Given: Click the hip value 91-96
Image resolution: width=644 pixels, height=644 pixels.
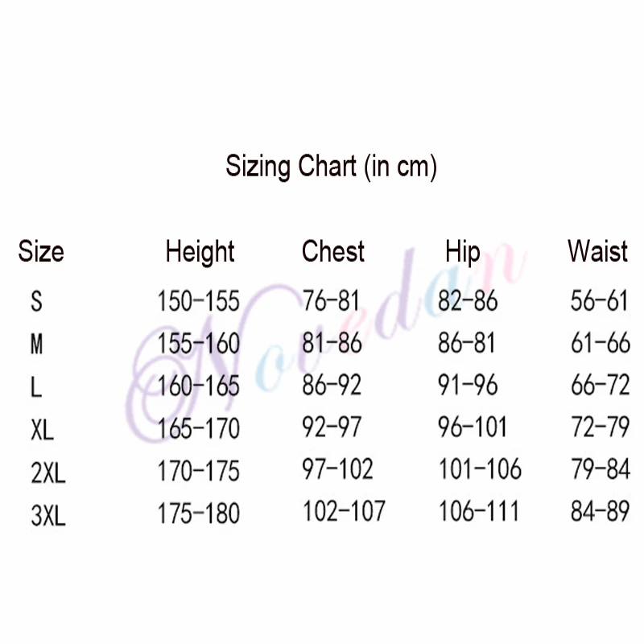Looking at the screenshot, I should point(468,386).
